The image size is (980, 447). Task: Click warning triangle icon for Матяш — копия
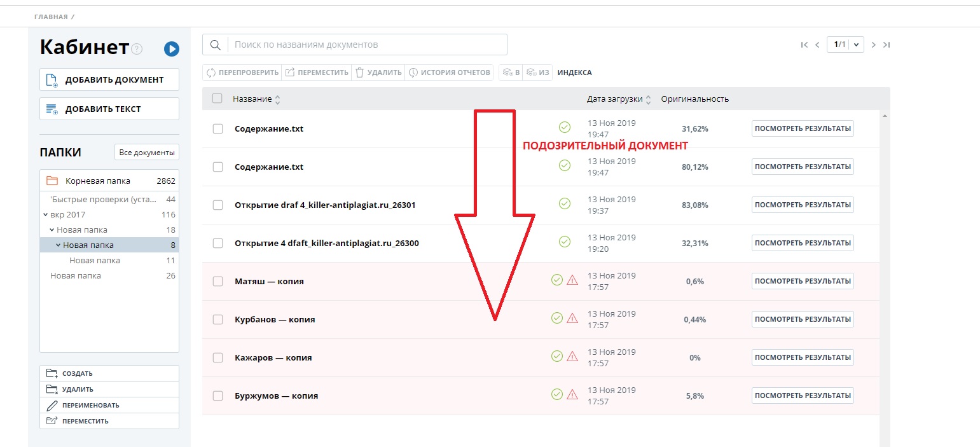pos(572,280)
